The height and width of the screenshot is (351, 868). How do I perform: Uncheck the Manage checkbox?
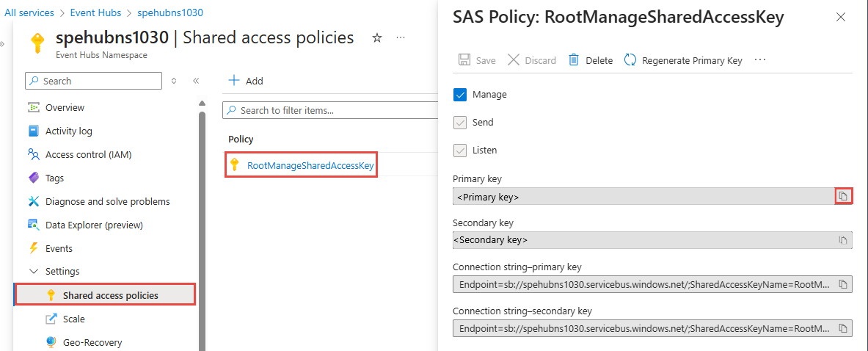[460, 95]
